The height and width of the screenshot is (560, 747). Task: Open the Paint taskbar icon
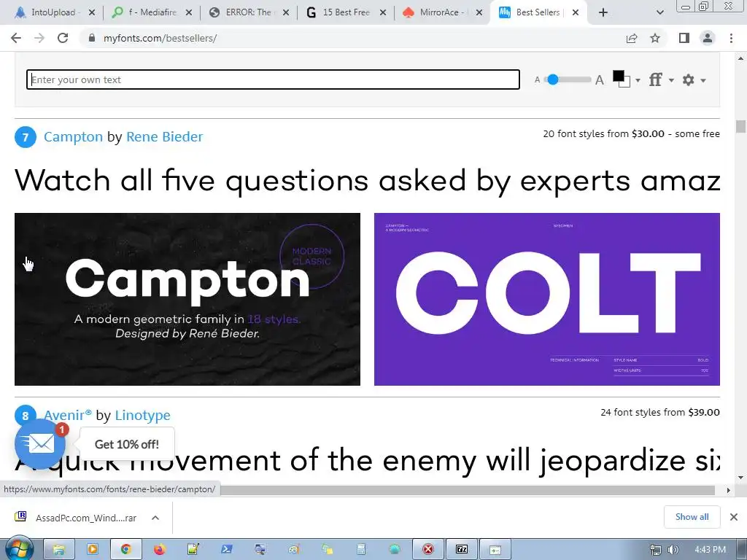pos(294,550)
